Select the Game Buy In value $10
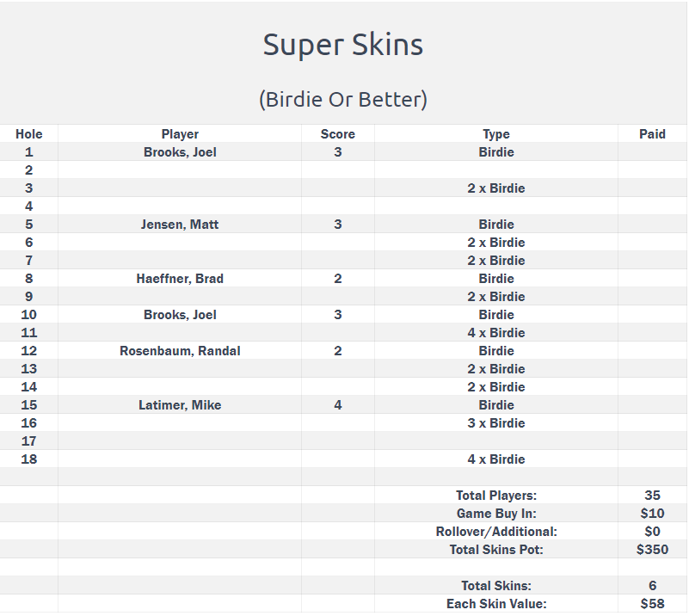The height and width of the screenshot is (616, 689). [652, 513]
